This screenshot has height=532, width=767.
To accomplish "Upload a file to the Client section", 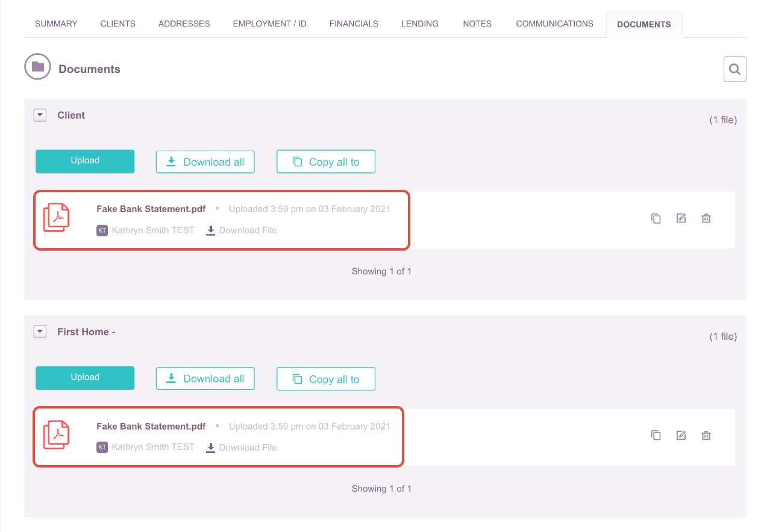I will [84, 161].
